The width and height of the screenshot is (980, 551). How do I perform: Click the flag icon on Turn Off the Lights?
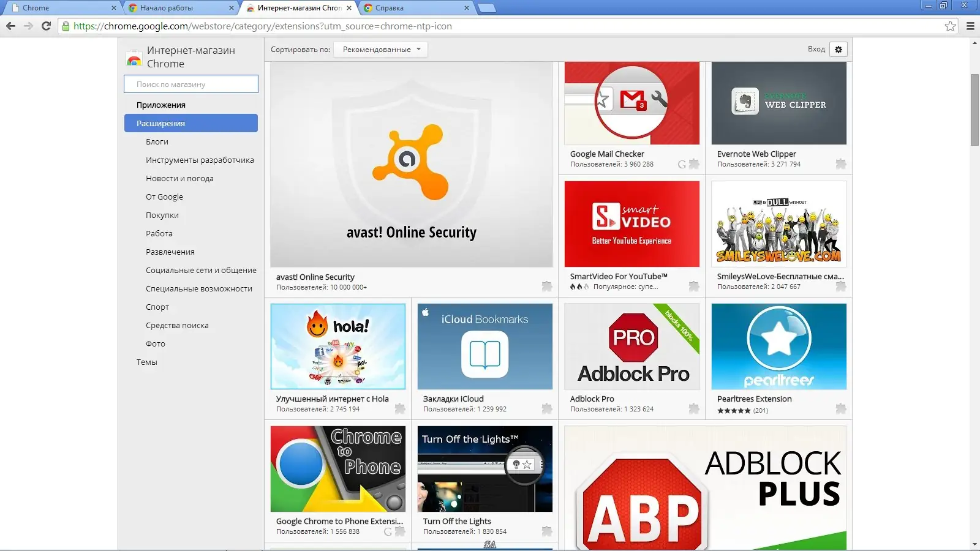tap(547, 531)
